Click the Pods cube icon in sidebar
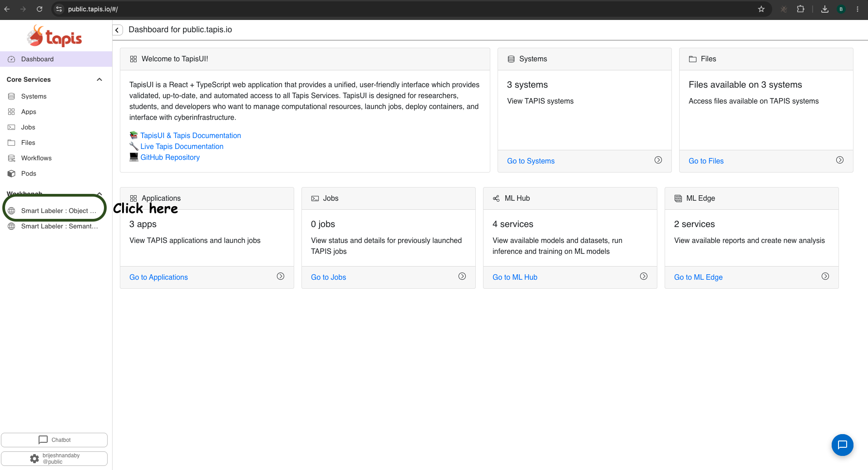Image resolution: width=868 pixels, height=470 pixels. [11, 173]
